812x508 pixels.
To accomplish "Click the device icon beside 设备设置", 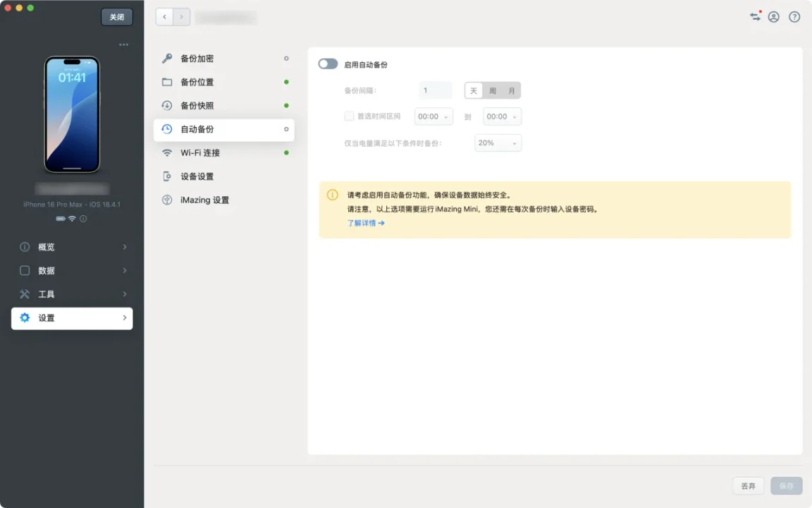I will (167, 176).
